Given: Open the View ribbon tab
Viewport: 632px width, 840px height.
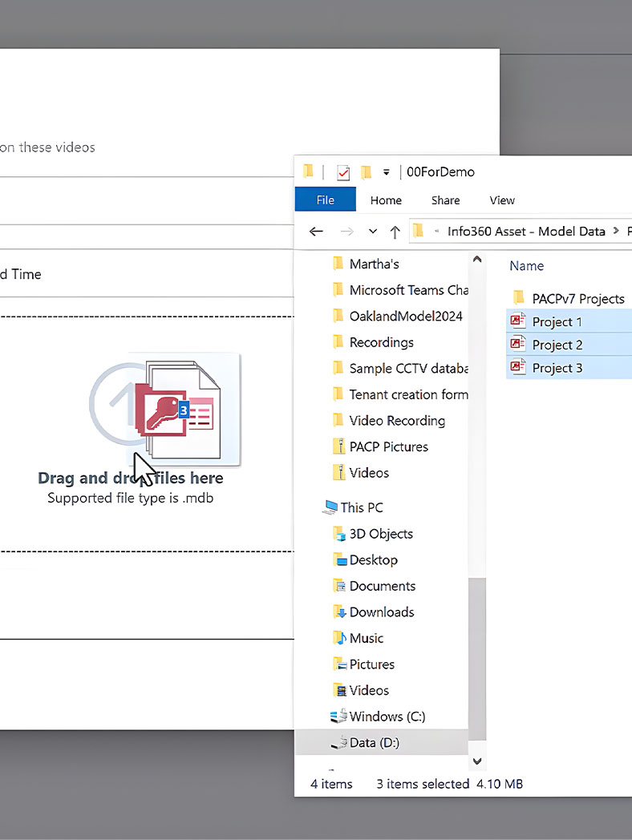Looking at the screenshot, I should 502,200.
